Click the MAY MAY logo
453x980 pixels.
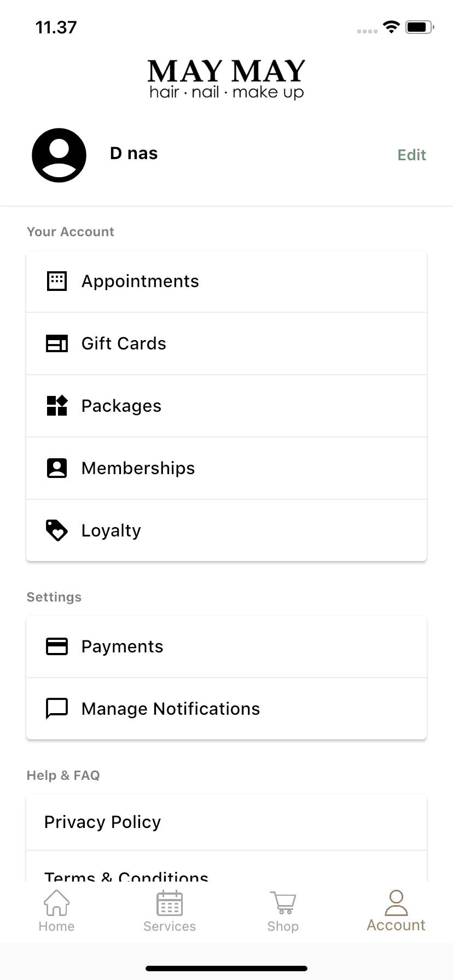[226, 79]
